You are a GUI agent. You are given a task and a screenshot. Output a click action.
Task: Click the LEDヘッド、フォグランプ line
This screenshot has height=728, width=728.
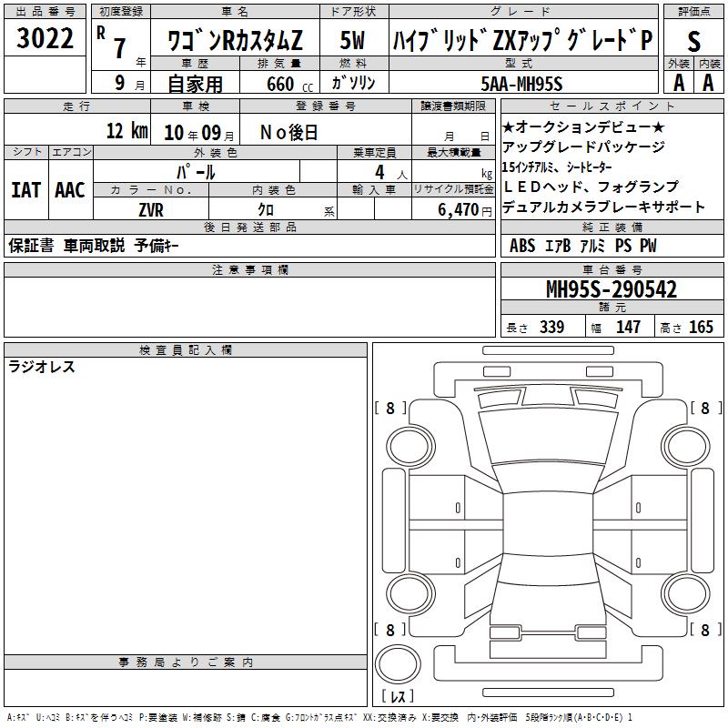pyautogui.click(x=591, y=187)
